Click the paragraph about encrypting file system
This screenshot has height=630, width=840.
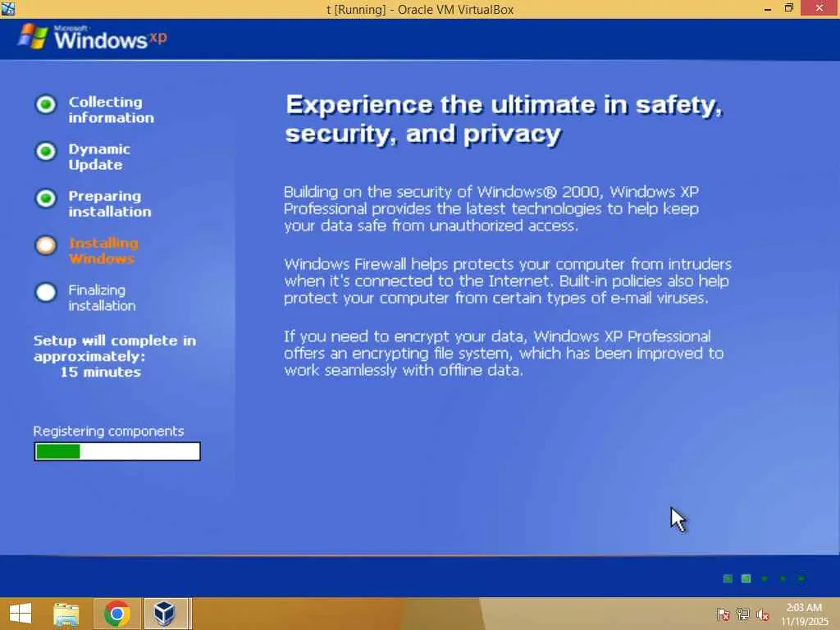click(x=504, y=354)
